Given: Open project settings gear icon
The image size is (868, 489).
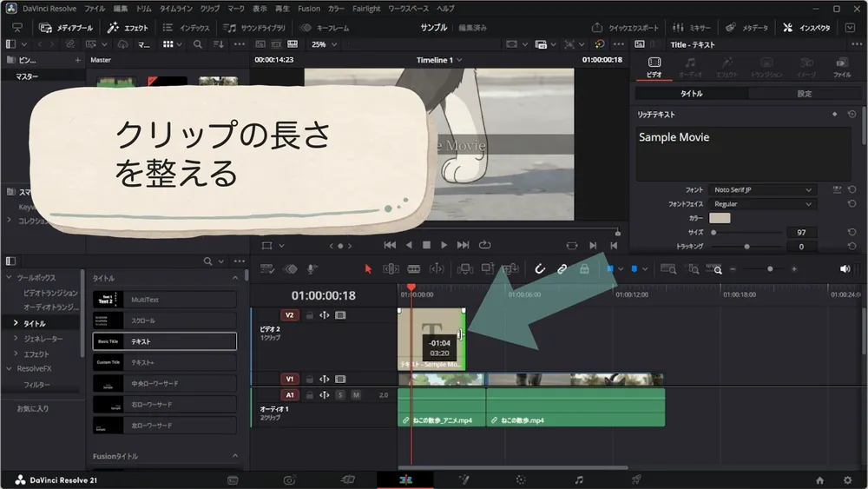Looking at the screenshot, I should pos(847,480).
